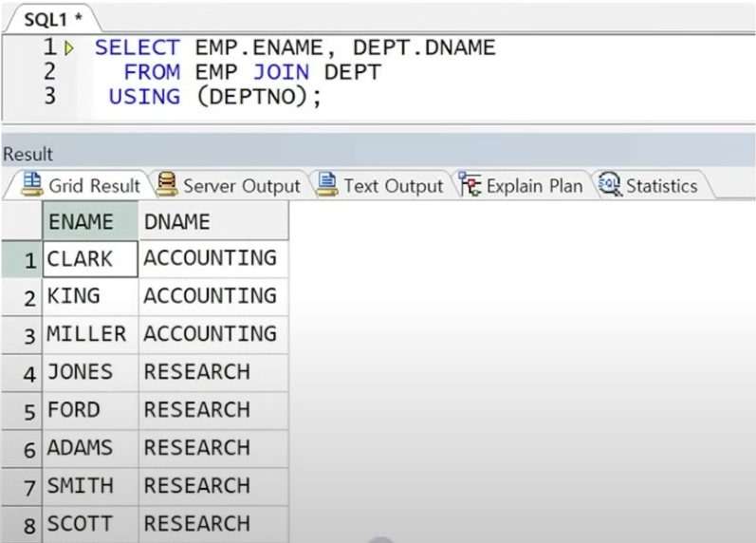This screenshot has width=756, height=543.
Task: Click the Server Output database icon
Action: 167,184
